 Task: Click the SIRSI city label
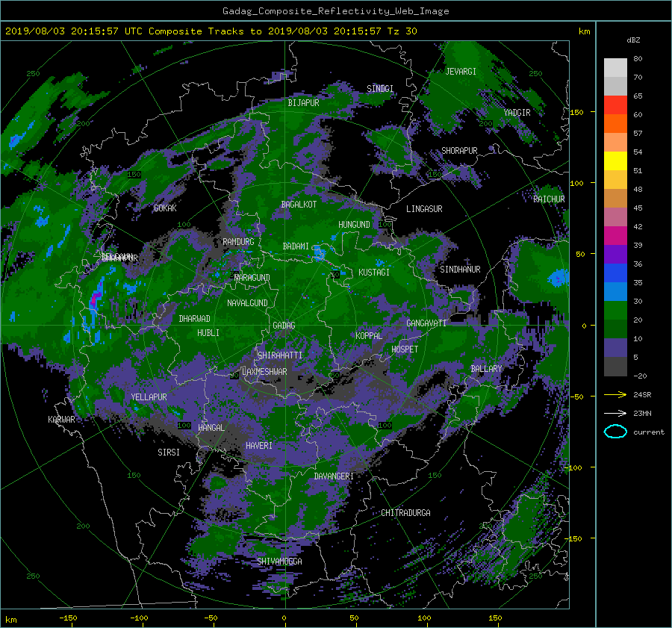point(169,453)
